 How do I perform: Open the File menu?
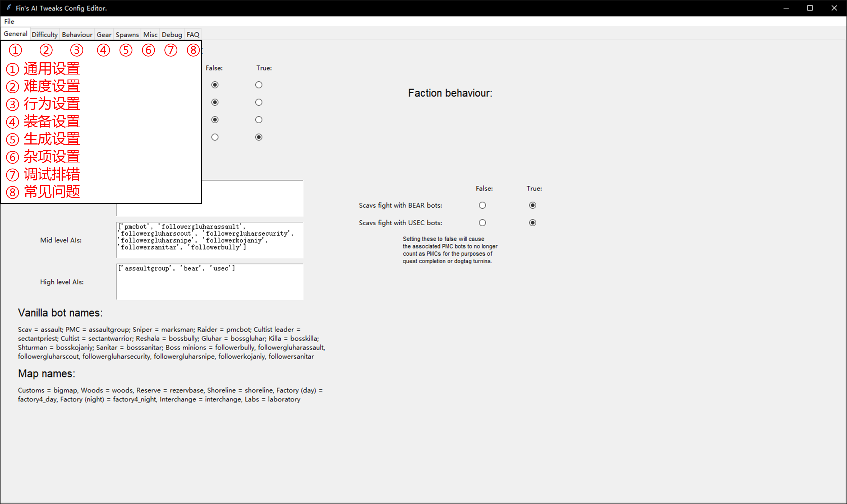9,21
